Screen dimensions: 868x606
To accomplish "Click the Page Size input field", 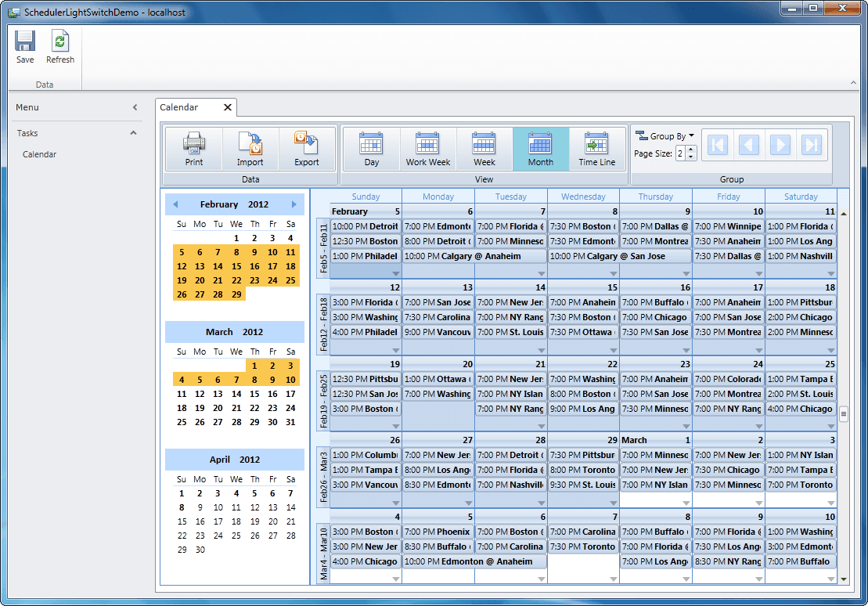I will (x=680, y=153).
